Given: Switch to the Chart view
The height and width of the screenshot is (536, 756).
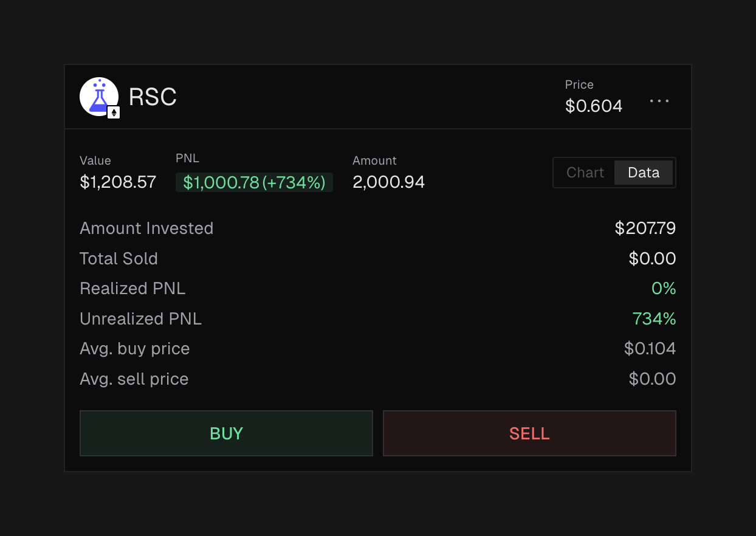Looking at the screenshot, I should (585, 173).
